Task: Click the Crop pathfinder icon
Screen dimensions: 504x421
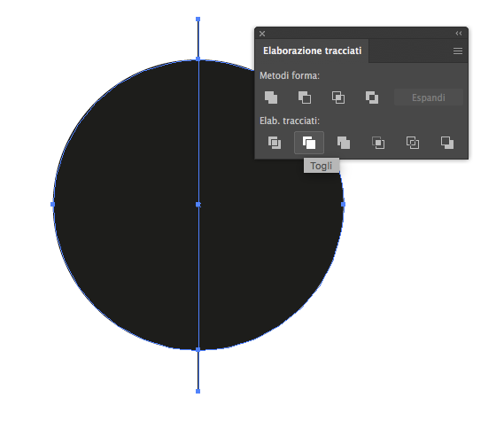Action: (x=378, y=143)
